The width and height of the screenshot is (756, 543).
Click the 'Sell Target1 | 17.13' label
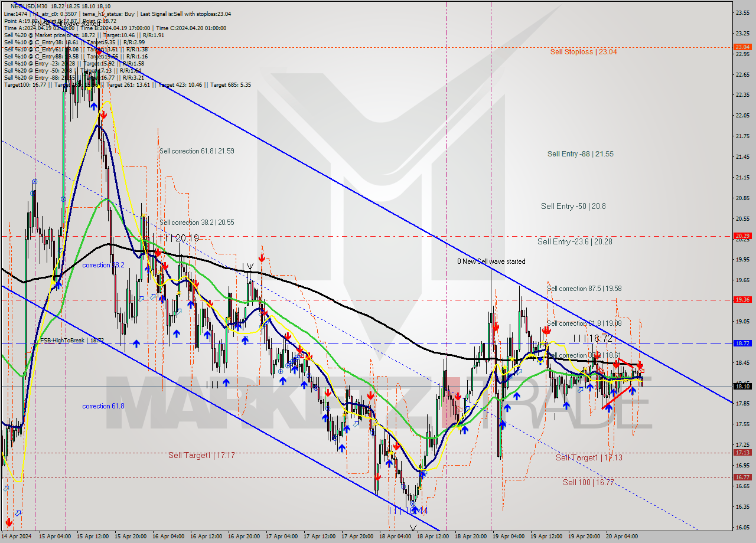click(x=589, y=457)
